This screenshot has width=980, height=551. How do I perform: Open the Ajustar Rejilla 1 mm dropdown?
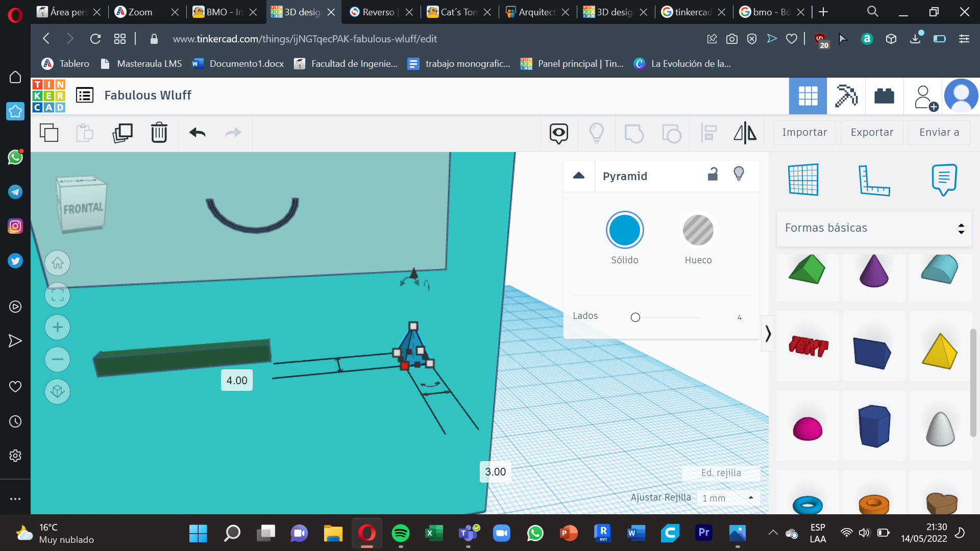(728, 498)
